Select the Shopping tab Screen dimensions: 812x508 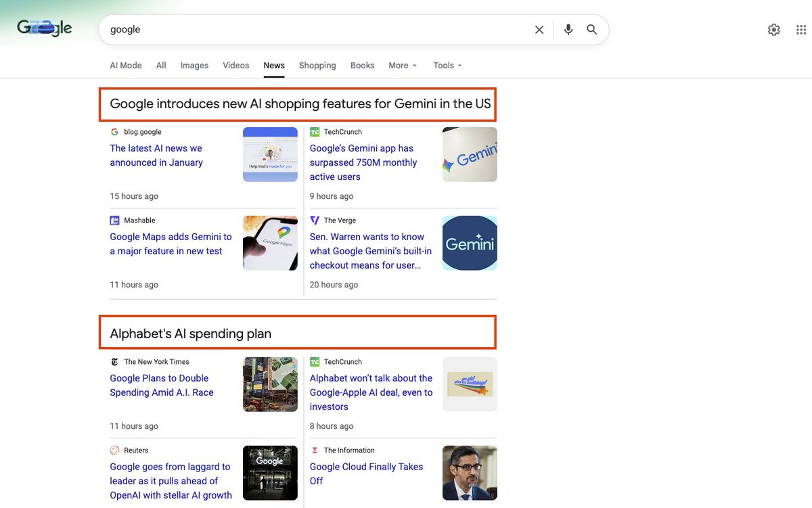click(317, 66)
